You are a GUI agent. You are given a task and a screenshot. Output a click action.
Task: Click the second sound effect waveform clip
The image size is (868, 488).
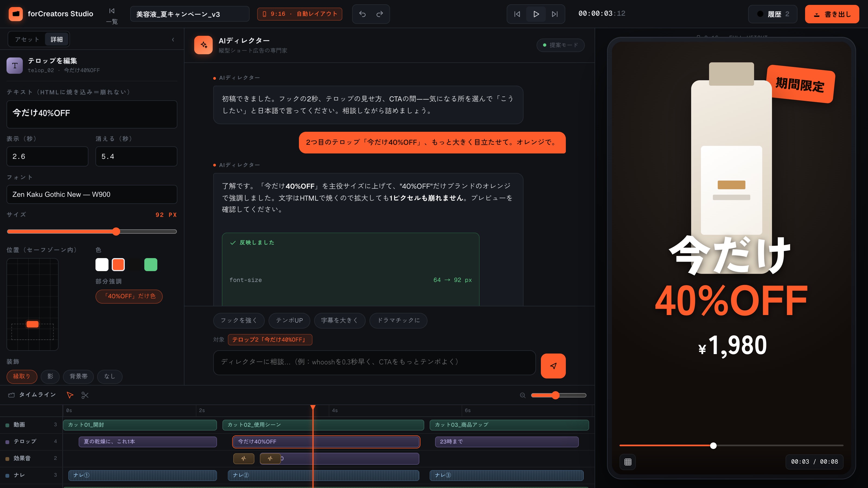[x=270, y=458]
